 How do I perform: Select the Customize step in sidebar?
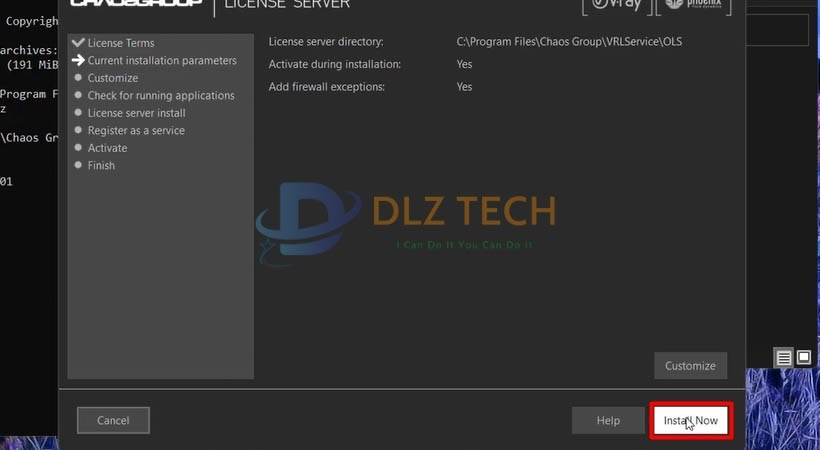[x=113, y=78]
